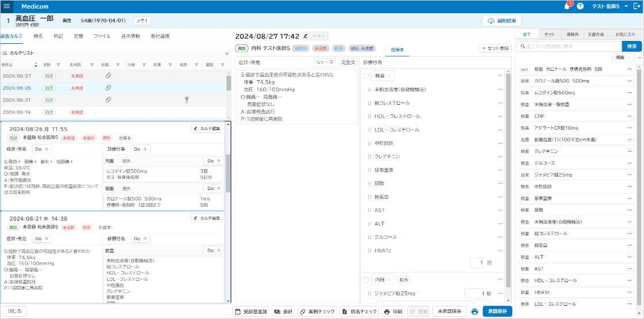Image resolution: width=644 pixels, height=319 pixels.
Task: Open the hamburger main menu
Action: pos(6,6)
